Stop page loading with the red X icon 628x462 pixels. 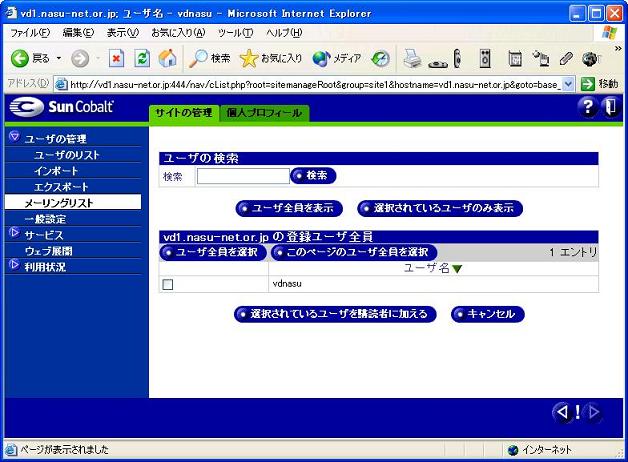click(x=116, y=59)
